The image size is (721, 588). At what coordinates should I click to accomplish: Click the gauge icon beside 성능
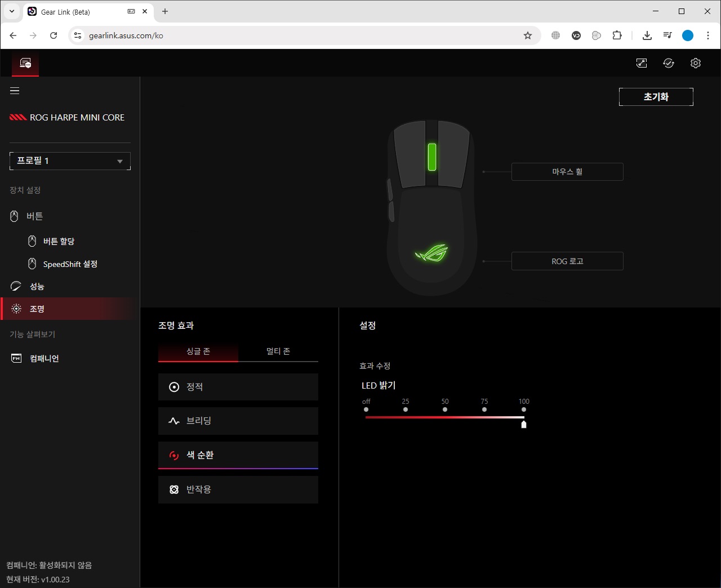tap(16, 286)
